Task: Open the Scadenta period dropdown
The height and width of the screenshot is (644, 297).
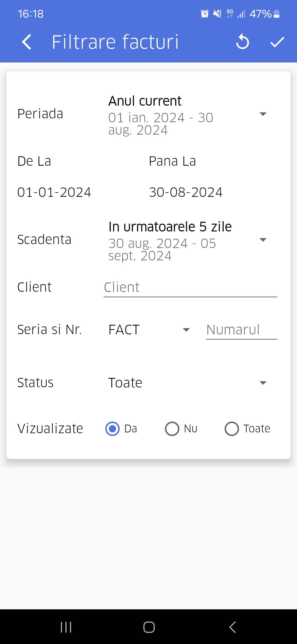Action: point(263,240)
